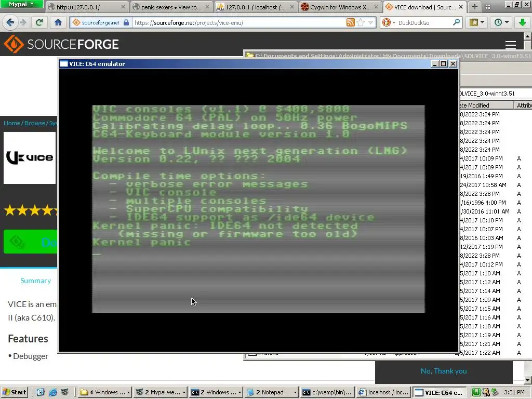Switch to the VICE: C64 e... taskbar button
This screenshot has width=532, height=399.
point(439,392)
